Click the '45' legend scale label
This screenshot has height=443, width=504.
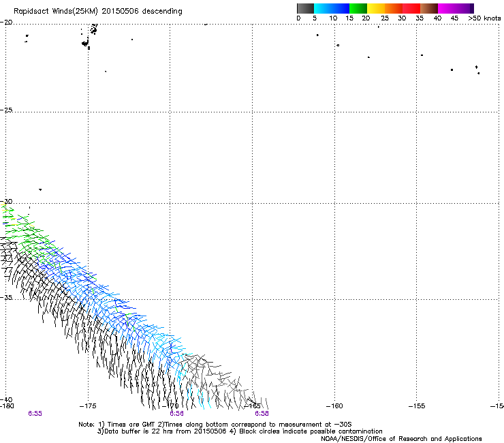coord(454,18)
